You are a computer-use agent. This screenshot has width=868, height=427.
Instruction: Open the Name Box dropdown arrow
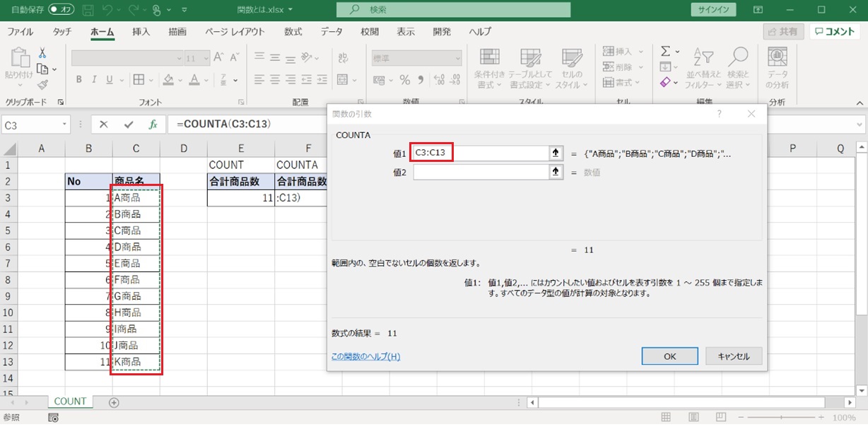[x=65, y=124]
